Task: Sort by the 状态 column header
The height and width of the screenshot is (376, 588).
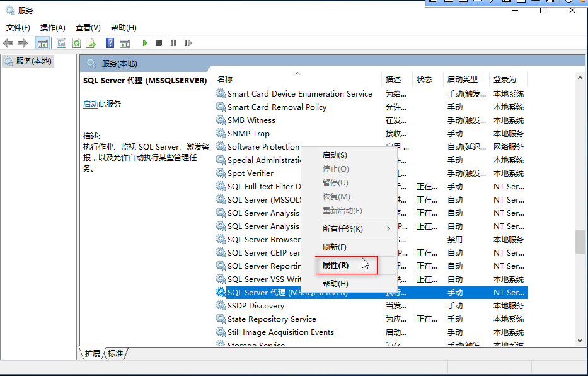Action: click(x=428, y=79)
